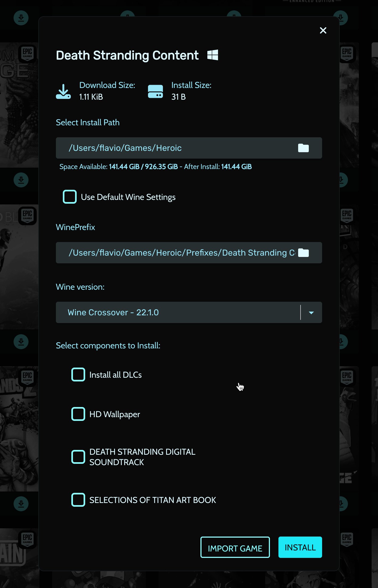Screen dimensions: 378x588
Task: Click the 1.11 KiB download size value
Action: (91, 97)
